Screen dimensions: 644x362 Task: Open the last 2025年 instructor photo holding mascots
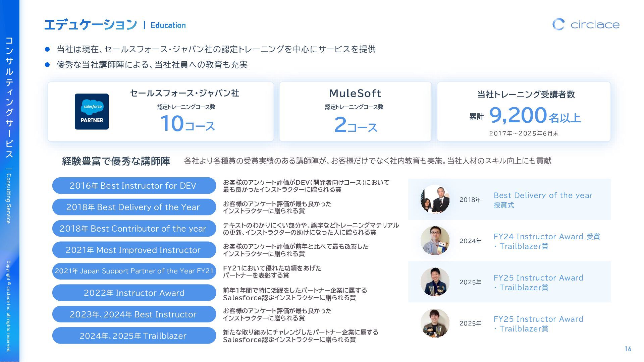pyautogui.click(x=435, y=323)
